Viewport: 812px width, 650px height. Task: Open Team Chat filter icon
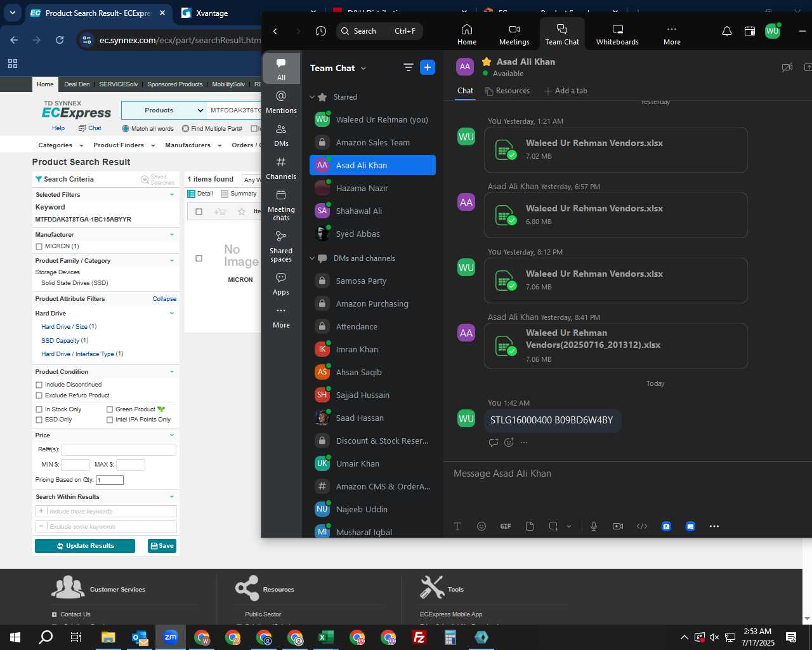(409, 67)
